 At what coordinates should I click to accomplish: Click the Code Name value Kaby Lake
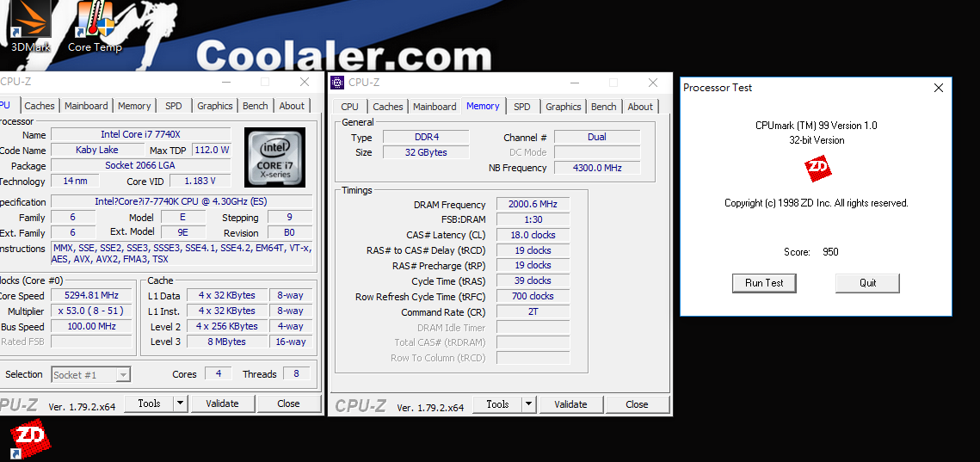(97, 150)
